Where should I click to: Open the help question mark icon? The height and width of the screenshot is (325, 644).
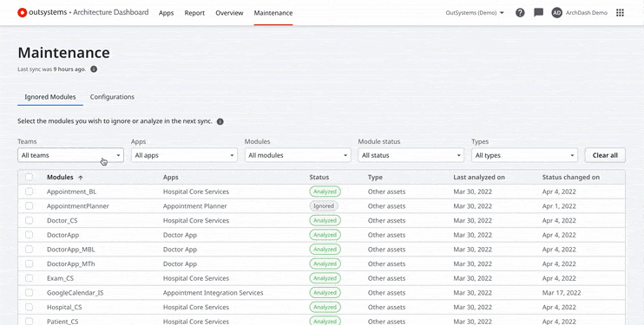pyautogui.click(x=520, y=13)
